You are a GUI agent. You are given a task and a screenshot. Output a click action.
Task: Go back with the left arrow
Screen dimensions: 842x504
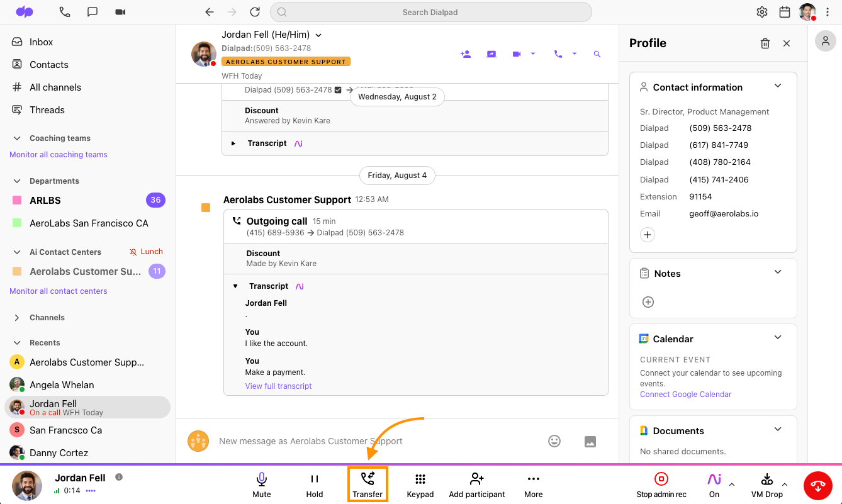coord(210,12)
